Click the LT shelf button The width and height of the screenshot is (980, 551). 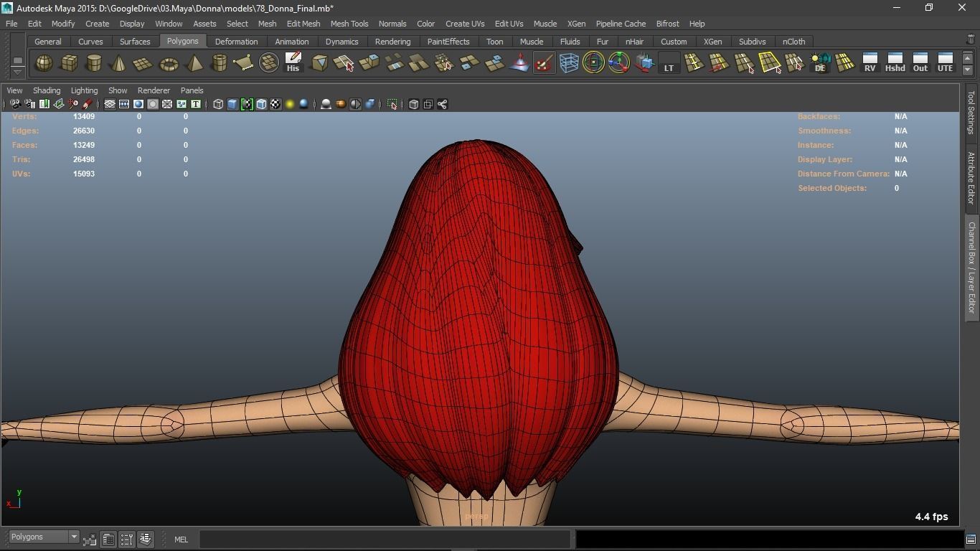pyautogui.click(x=669, y=63)
